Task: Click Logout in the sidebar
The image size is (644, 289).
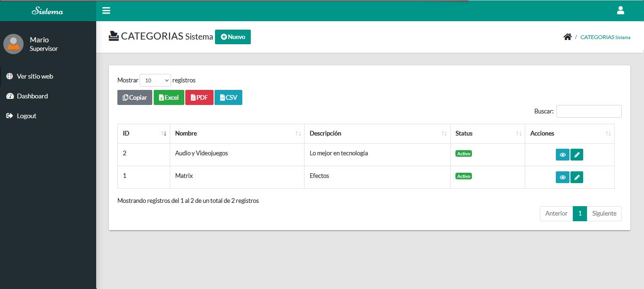Action: click(26, 116)
